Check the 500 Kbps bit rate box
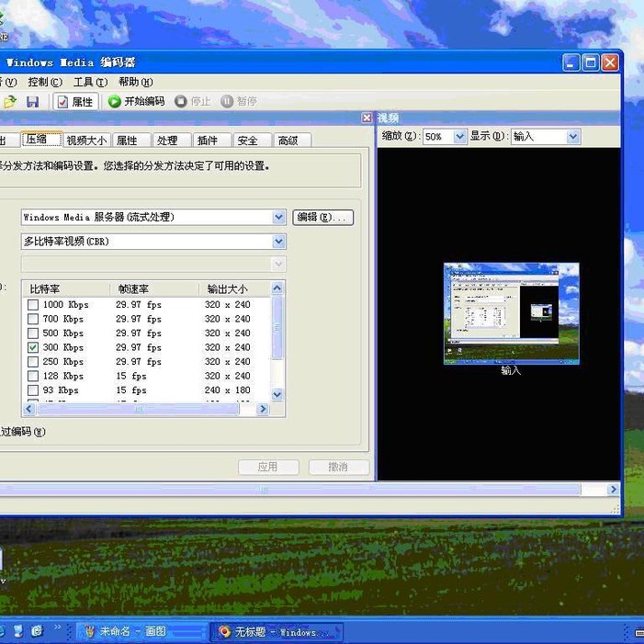Screen dimensions: 644x644 33,333
